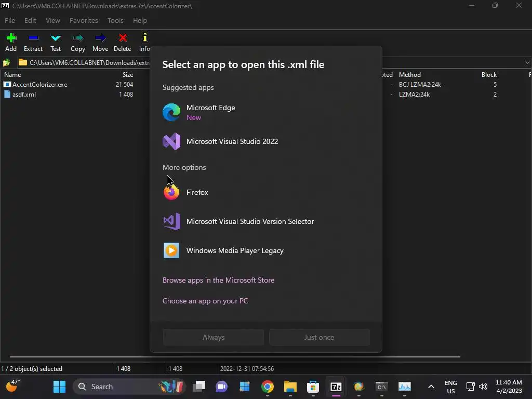Expand the address bar path dropdown
The width and height of the screenshot is (532, 399).
pos(527,62)
